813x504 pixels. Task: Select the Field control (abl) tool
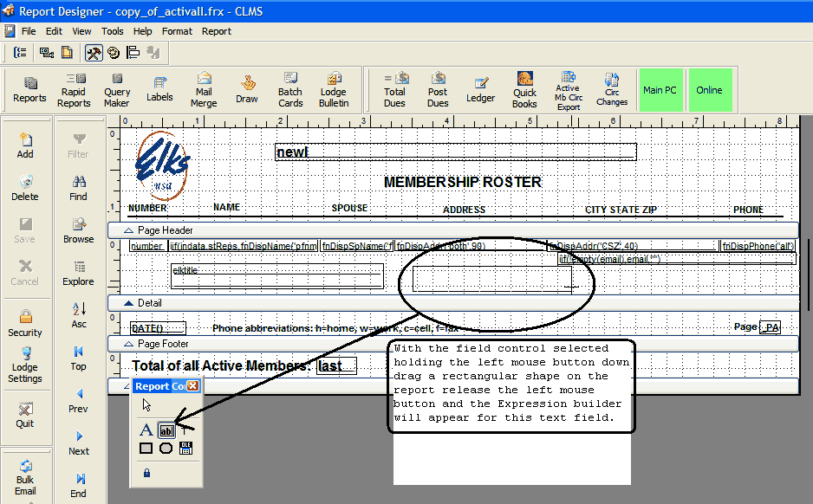[167, 430]
